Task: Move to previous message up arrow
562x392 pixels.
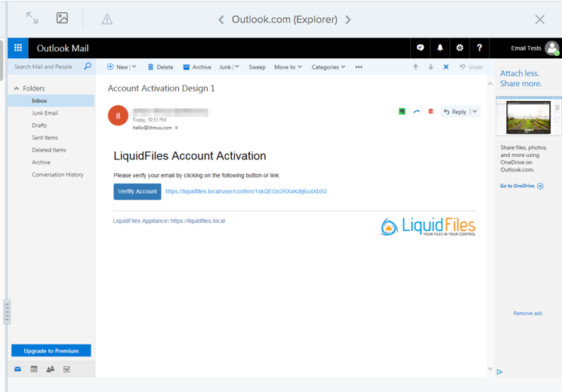Action: coord(415,67)
